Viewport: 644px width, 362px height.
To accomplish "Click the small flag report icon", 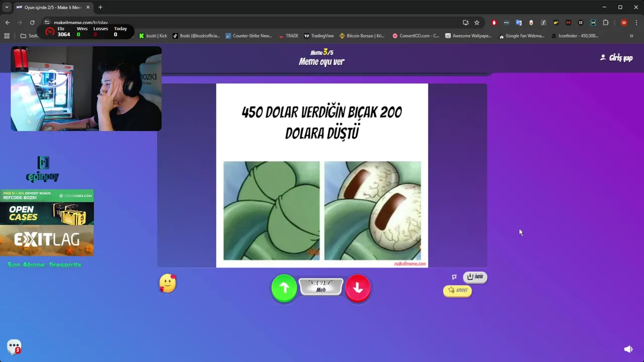I will coord(454,277).
